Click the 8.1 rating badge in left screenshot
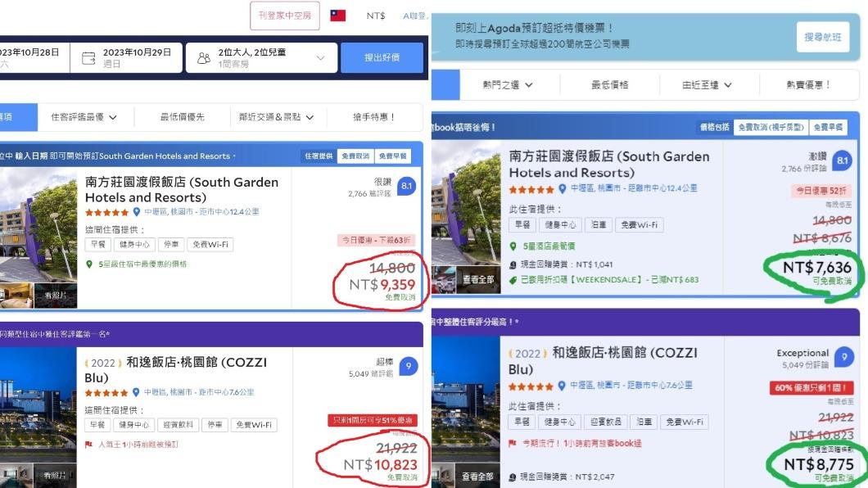The image size is (868, 488). 407,187
